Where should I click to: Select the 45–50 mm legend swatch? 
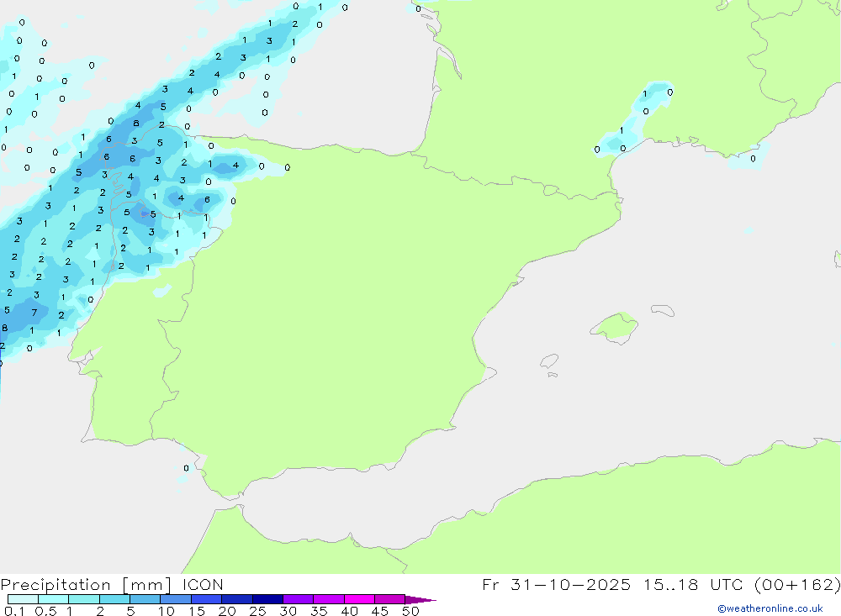click(x=389, y=599)
